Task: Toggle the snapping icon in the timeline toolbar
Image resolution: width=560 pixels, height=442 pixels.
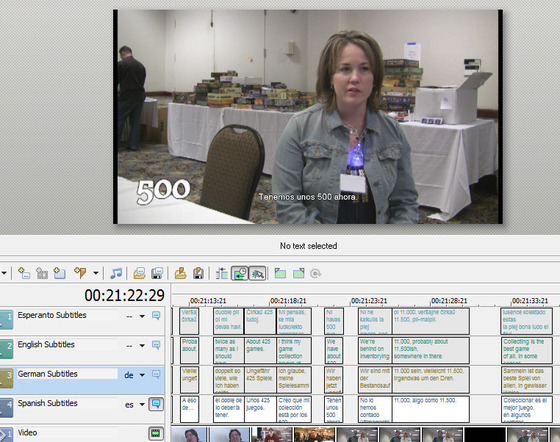Action: click(222, 273)
